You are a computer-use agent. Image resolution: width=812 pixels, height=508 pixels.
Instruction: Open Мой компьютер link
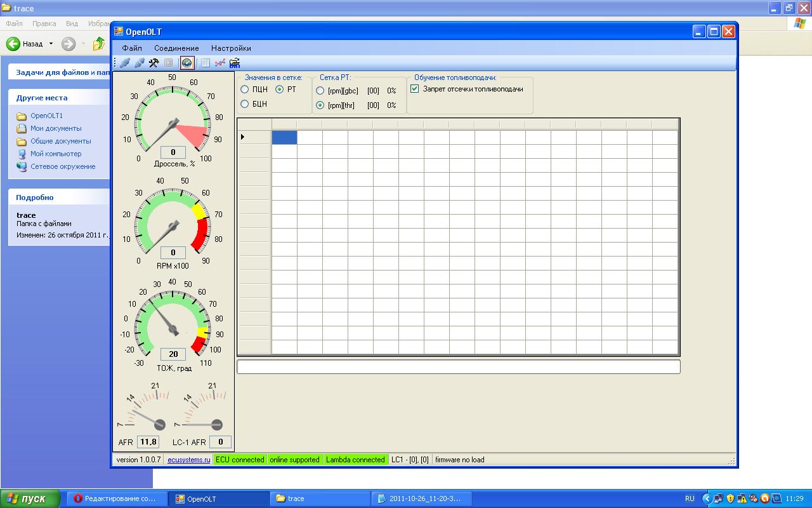tap(56, 154)
